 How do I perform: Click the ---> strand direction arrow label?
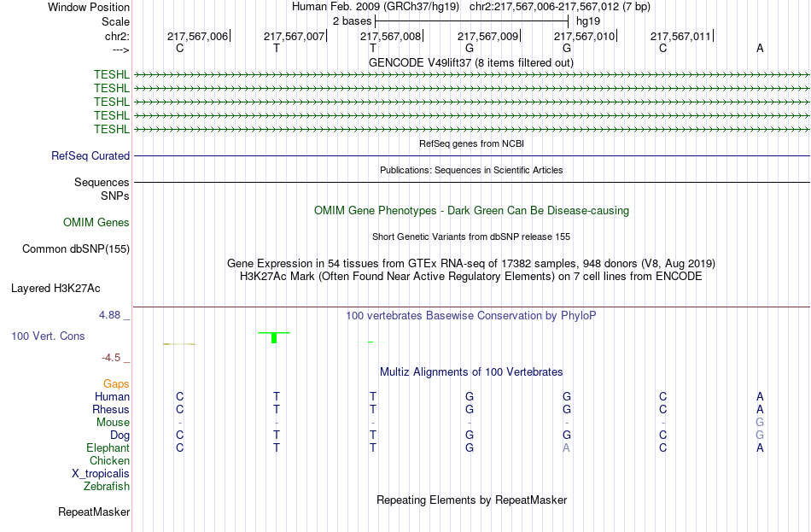coord(120,50)
